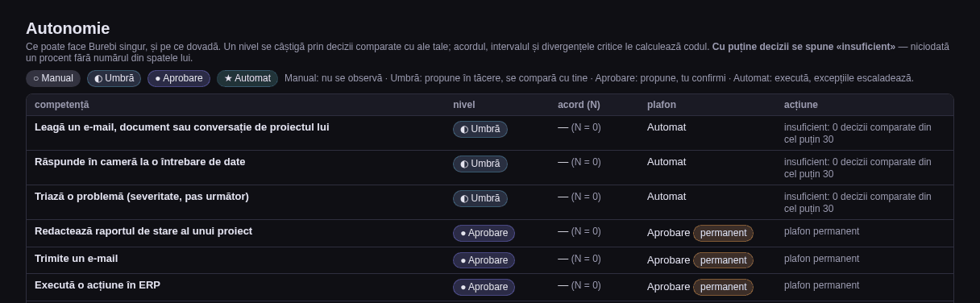This screenshot has height=303, width=980.
Task: Click permanent tag in Trimite un e-mail row
Action: tap(723, 260)
